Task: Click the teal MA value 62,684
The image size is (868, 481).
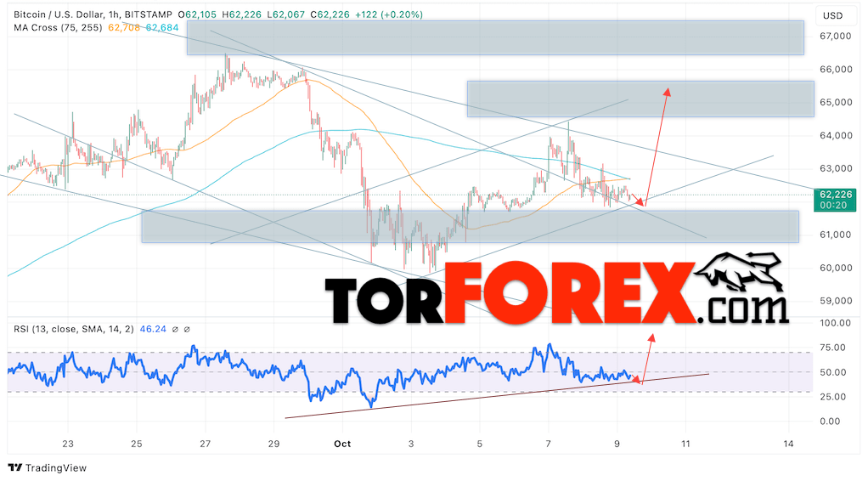Action: click(162, 27)
